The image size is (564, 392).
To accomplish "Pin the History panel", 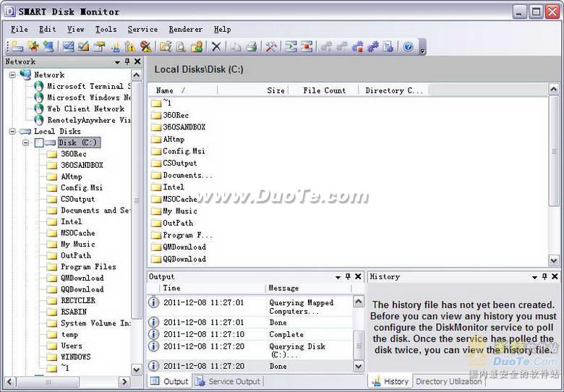I will (x=544, y=276).
